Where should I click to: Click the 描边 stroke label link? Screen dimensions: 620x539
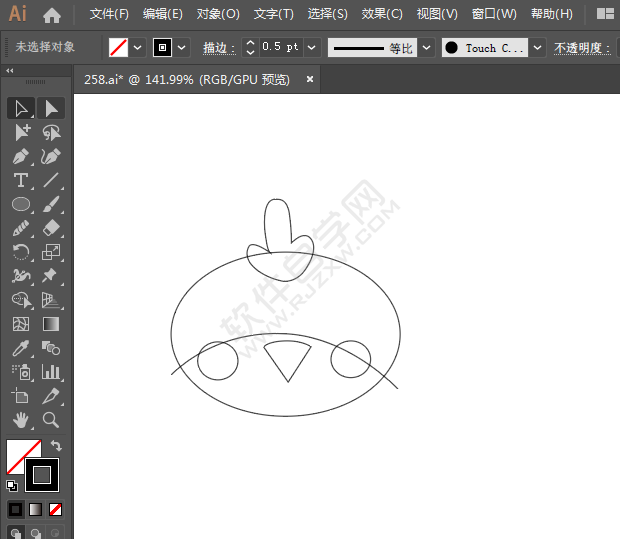coord(217,47)
